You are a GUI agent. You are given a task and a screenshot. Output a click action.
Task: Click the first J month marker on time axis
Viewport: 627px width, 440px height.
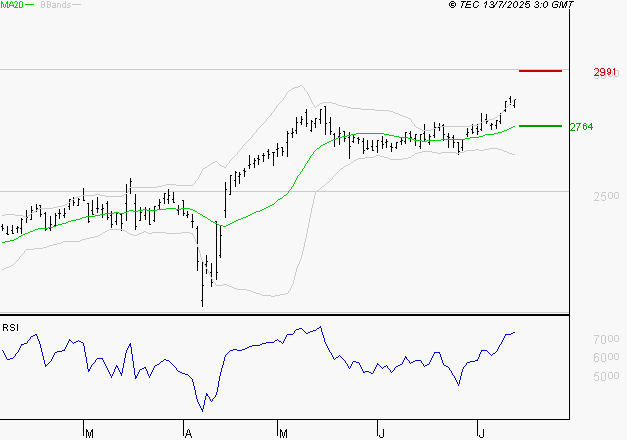point(382,434)
